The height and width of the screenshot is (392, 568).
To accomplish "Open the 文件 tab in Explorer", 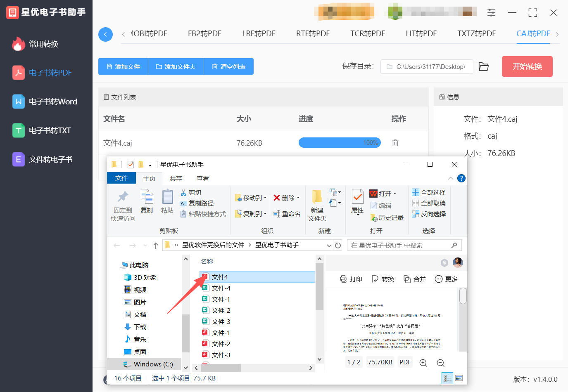I will pyautogui.click(x=121, y=178).
